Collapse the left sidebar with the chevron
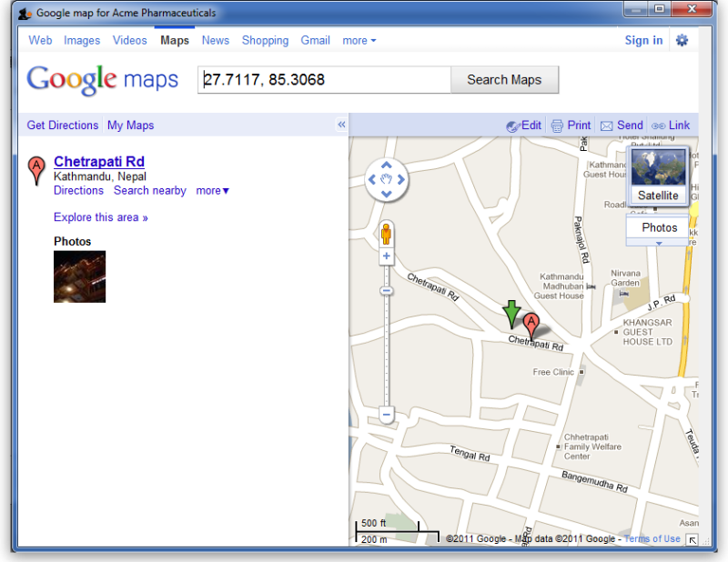This screenshot has height=562, width=728. coord(341,125)
